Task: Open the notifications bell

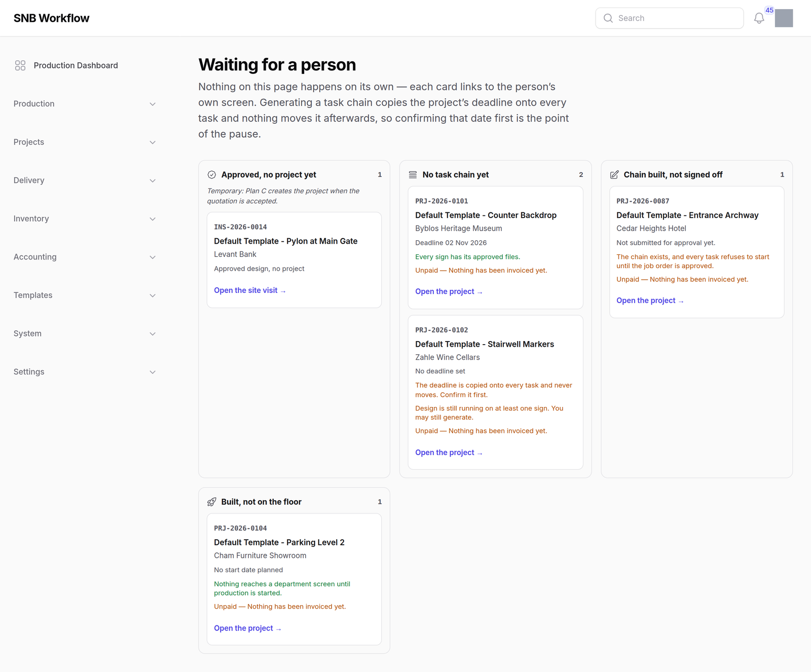Action: click(x=759, y=18)
